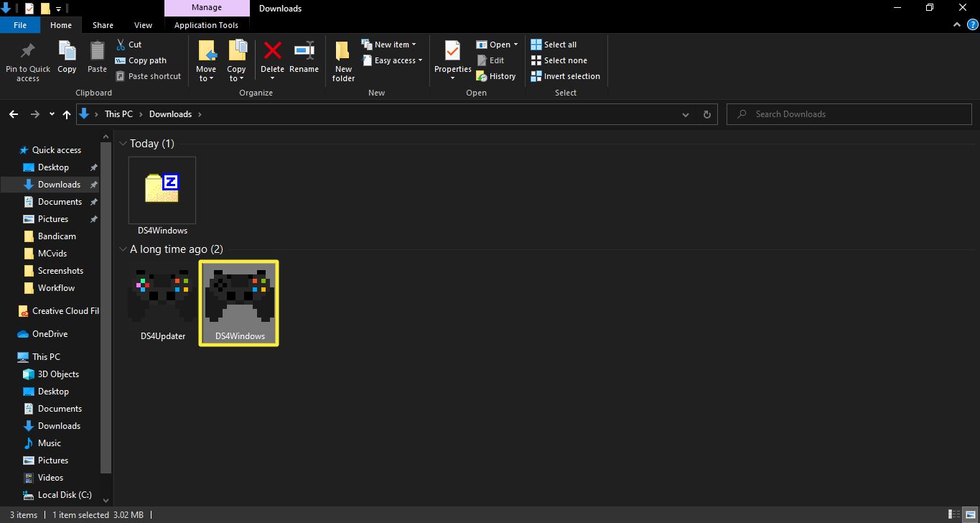Click the Rename icon

[x=304, y=50]
